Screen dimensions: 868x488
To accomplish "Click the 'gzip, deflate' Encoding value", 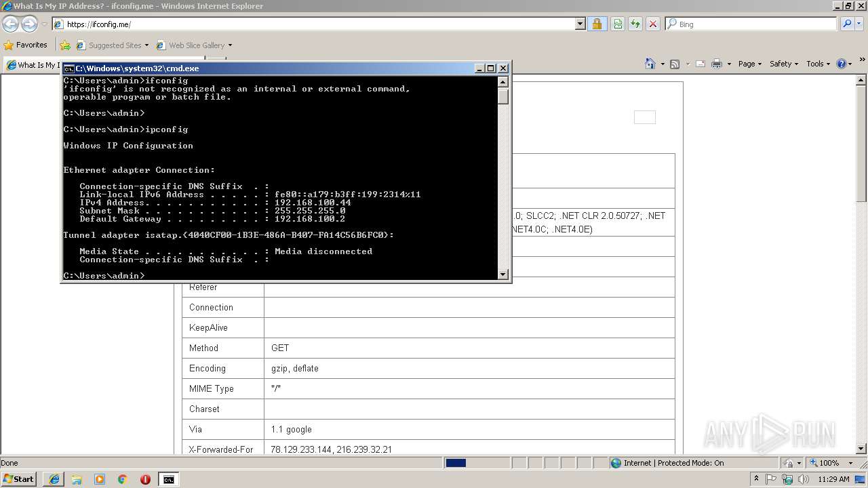I will tap(295, 369).
